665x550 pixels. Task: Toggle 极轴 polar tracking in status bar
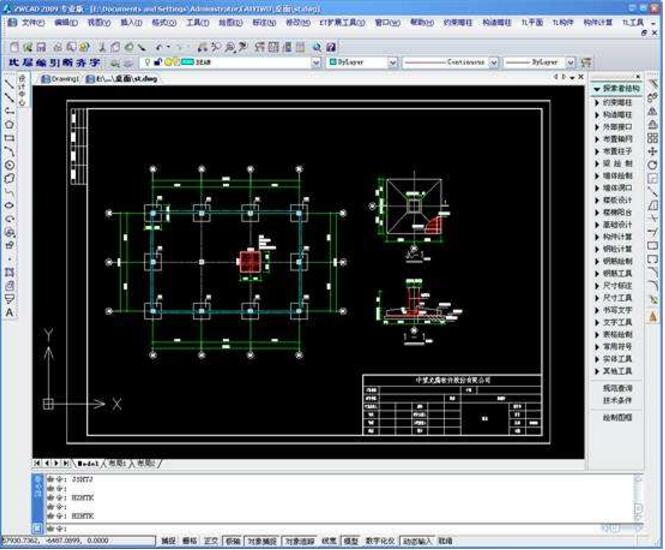(x=232, y=541)
